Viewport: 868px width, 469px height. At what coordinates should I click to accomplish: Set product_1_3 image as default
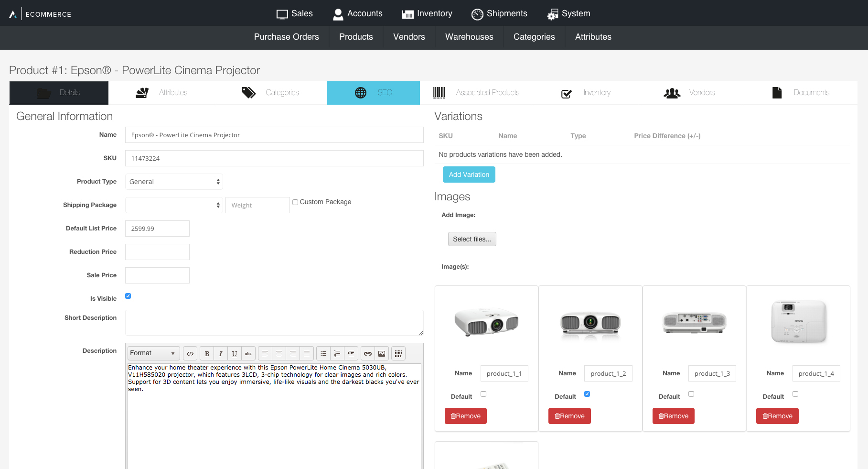click(691, 394)
